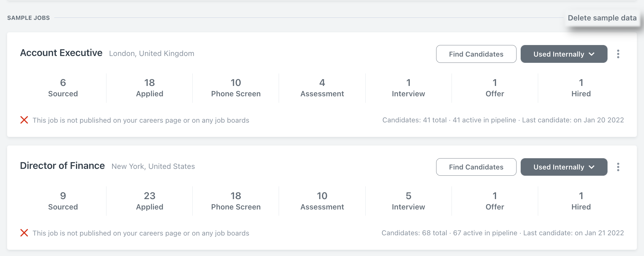Select Applied stage with 18 candidates
This screenshot has width=644, height=256.
tap(149, 88)
